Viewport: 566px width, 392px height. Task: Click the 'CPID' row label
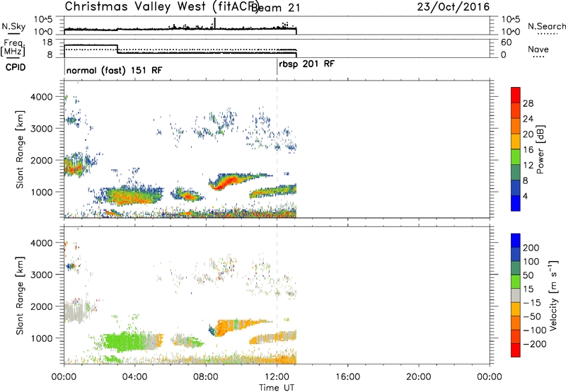(16, 67)
